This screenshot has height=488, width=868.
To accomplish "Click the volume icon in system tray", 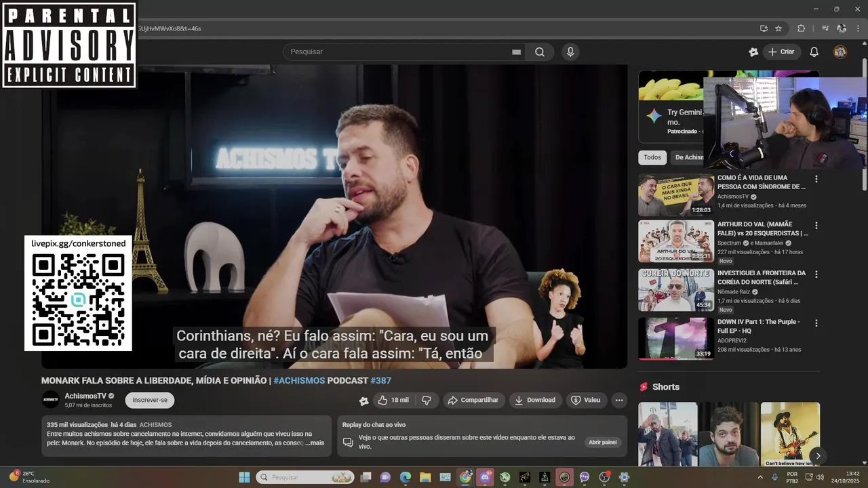I will click(821, 477).
